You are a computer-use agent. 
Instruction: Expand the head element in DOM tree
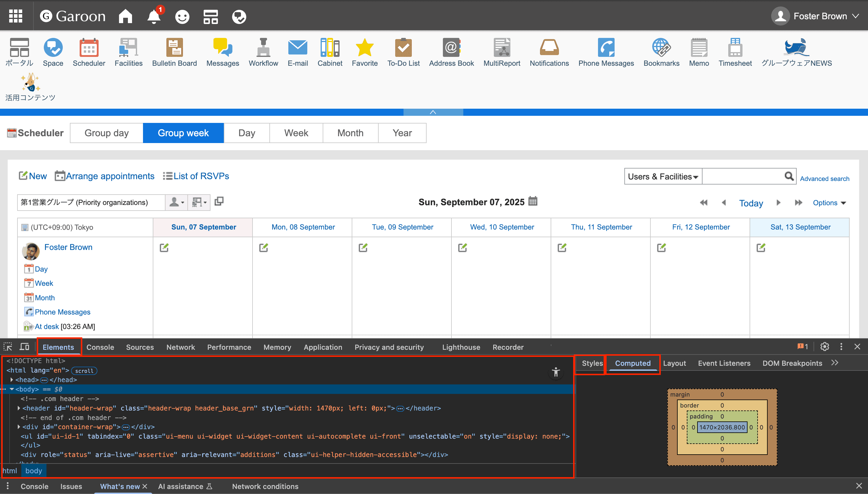pos(12,380)
